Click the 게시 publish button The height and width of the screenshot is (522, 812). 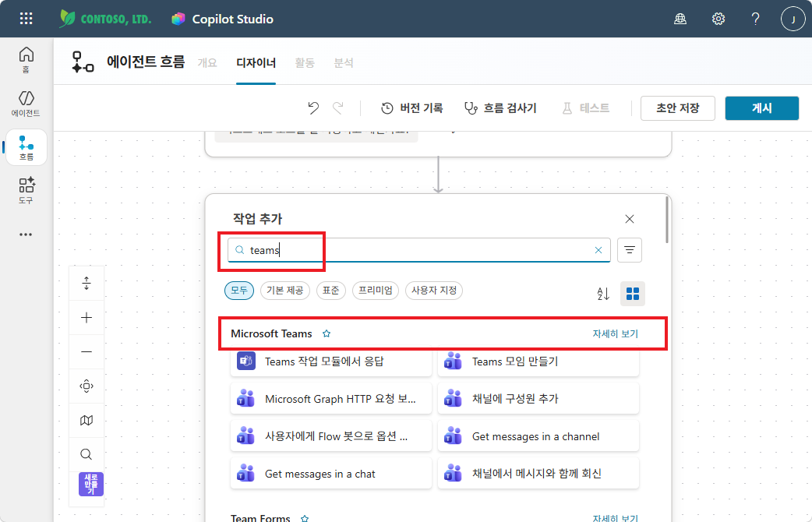click(x=762, y=108)
